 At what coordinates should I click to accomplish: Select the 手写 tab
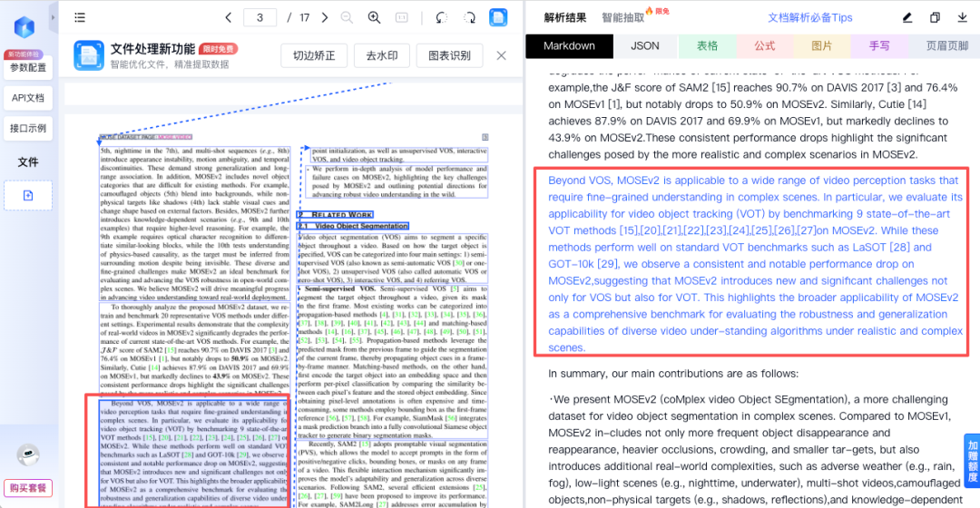pyautogui.click(x=879, y=46)
